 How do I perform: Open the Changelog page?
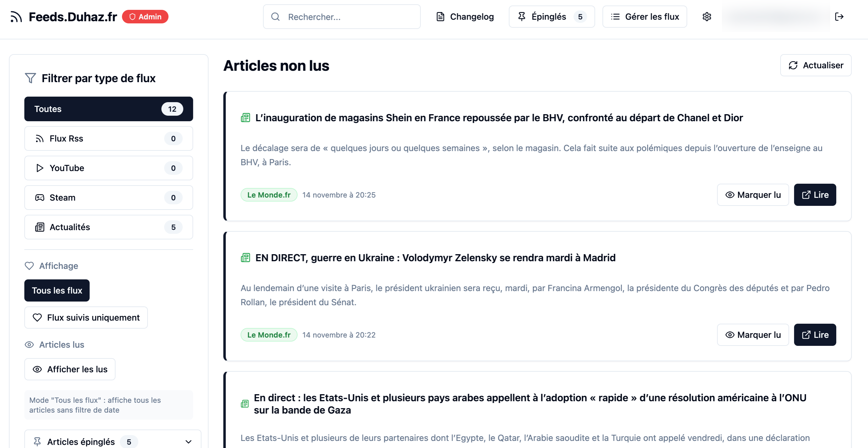tap(464, 17)
